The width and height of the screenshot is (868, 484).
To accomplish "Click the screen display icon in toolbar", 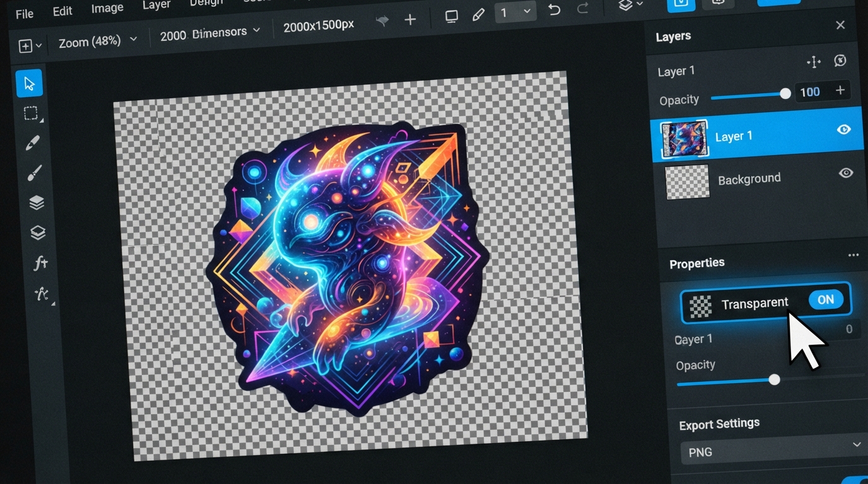I will pos(452,16).
